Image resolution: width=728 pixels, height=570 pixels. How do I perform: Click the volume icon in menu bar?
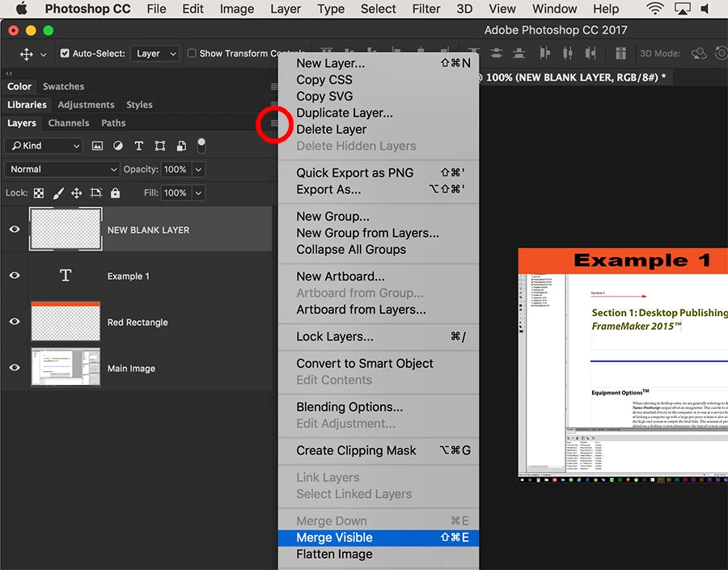click(x=705, y=9)
